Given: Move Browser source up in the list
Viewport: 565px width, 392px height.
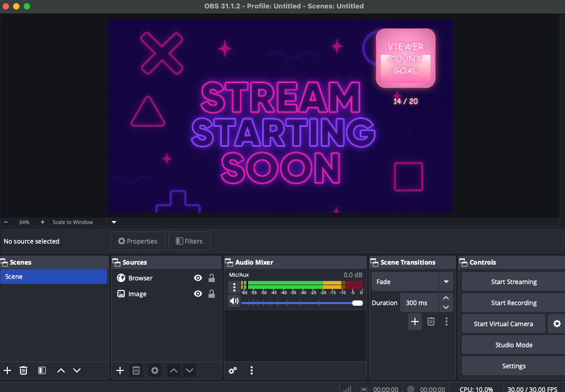Looking at the screenshot, I should [x=173, y=370].
